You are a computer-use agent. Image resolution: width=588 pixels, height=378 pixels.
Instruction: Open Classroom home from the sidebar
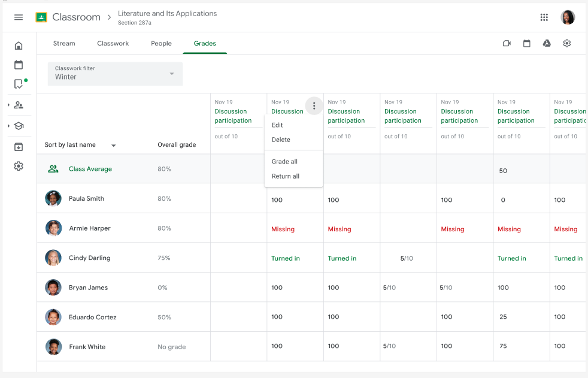tap(19, 44)
